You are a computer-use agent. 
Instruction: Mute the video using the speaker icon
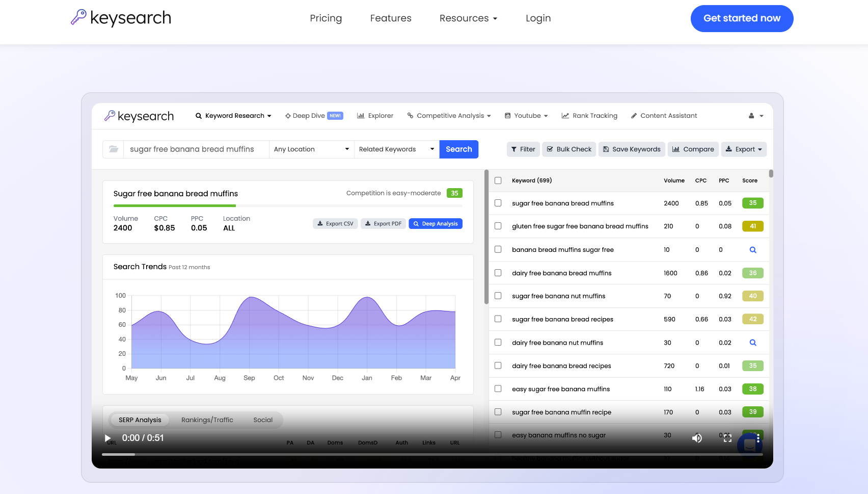click(697, 438)
